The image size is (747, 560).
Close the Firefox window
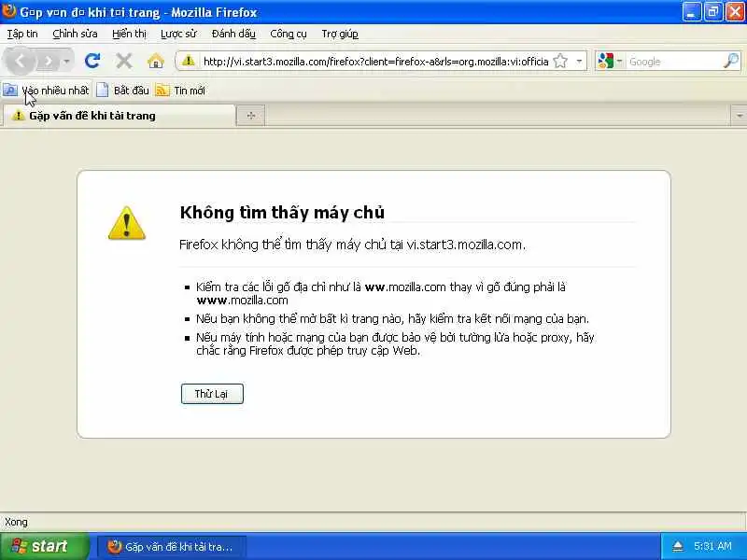(735, 12)
